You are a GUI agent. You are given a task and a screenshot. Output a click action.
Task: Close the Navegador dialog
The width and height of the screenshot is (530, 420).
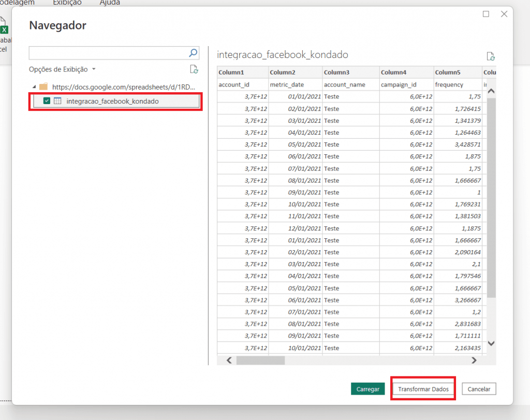click(x=504, y=14)
